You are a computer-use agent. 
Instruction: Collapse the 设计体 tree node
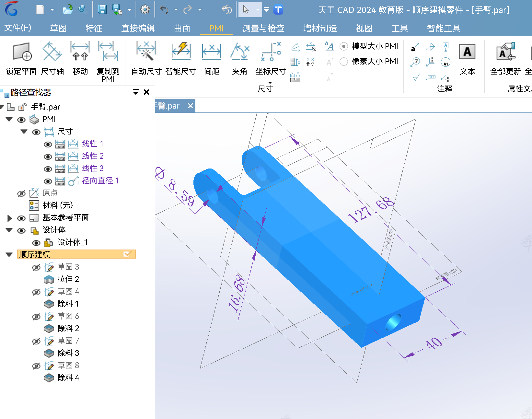(9, 230)
